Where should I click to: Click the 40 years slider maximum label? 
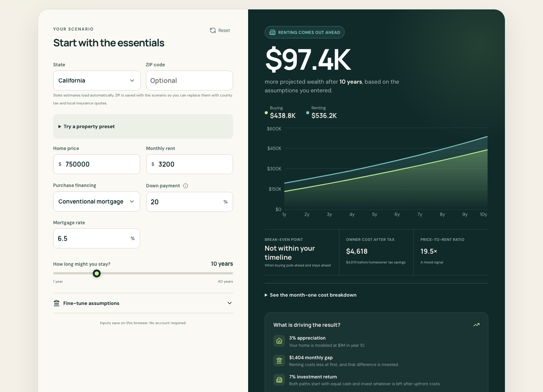pyautogui.click(x=225, y=282)
